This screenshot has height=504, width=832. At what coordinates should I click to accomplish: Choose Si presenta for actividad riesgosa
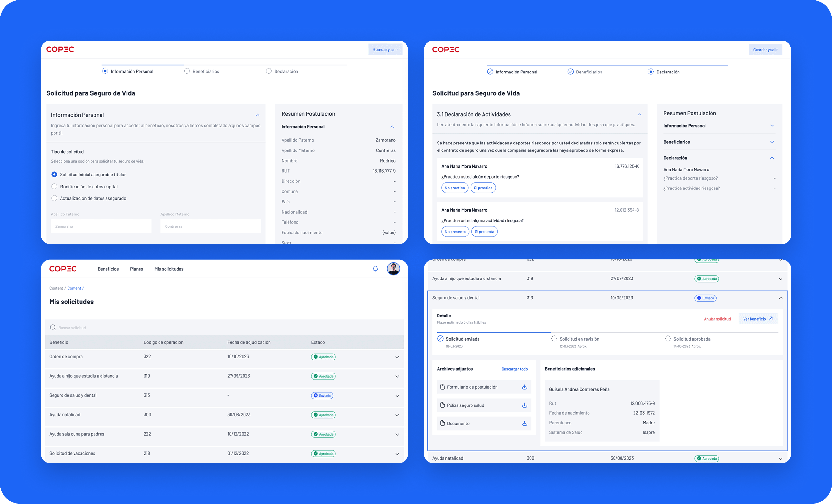(x=484, y=232)
